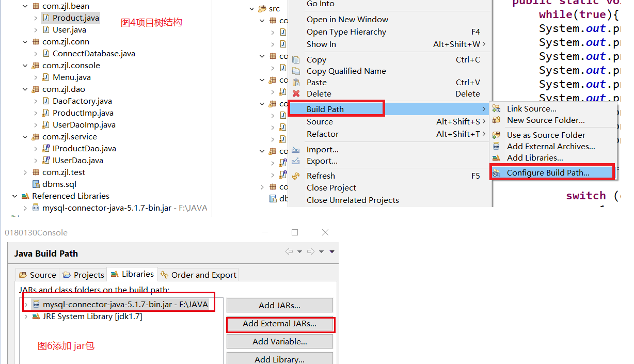Collapse the com.zjl.conn package
This screenshot has width=634, height=364.
click(25, 42)
